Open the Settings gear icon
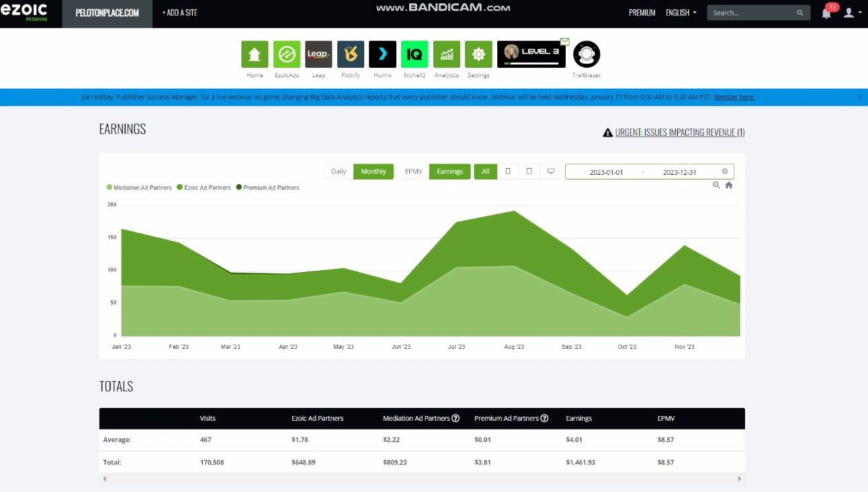The height and width of the screenshot is (492, 868). [478, 54]
